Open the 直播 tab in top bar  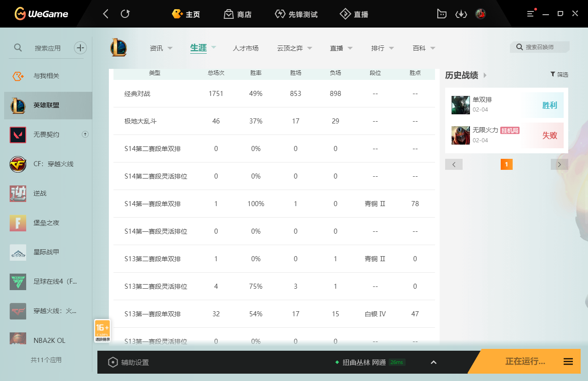[354, 14]
